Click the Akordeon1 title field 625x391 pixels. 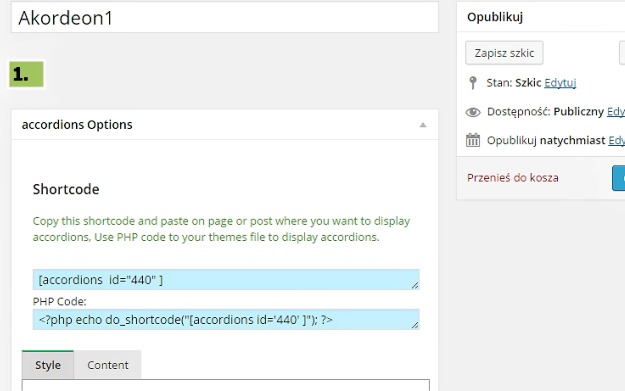point(225,18)
